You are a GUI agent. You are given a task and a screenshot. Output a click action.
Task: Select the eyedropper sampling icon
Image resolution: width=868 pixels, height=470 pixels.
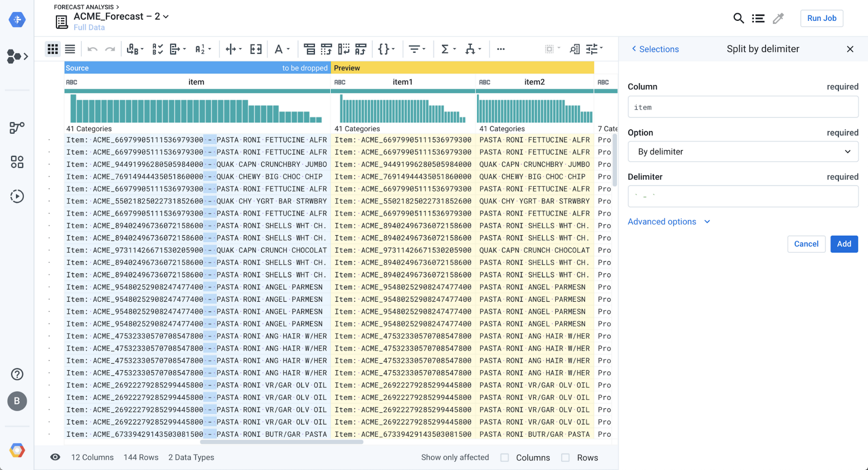click(778, 18)
